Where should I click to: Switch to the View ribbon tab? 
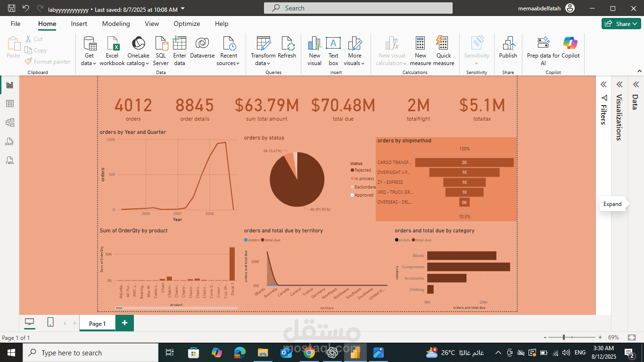click(152, 24)
